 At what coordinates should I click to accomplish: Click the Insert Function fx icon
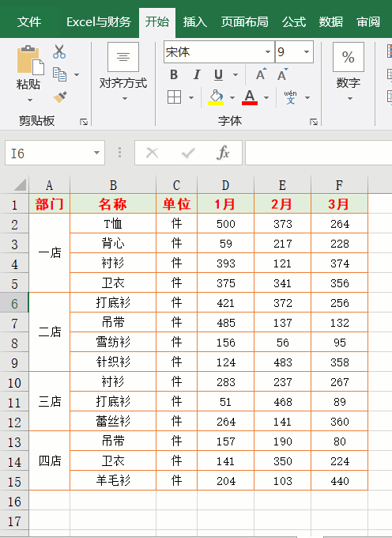tap(223, 153)
